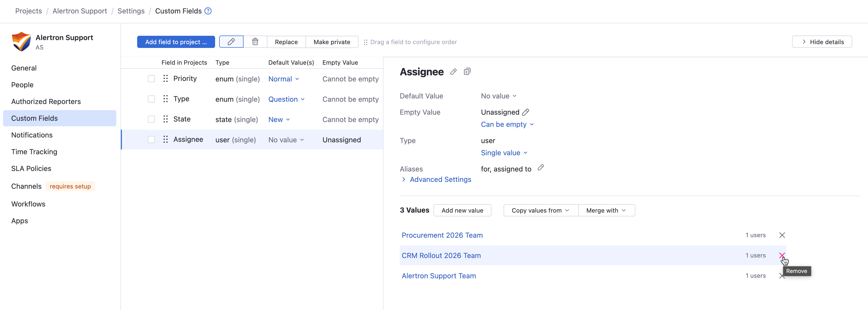Click 'Cannot be empty' in State row
Screen dimensions: 868x310
coord(350,119)
